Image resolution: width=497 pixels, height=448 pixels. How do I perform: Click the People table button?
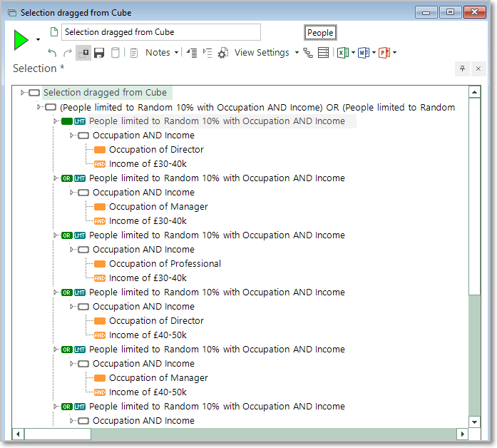point(320,33)
